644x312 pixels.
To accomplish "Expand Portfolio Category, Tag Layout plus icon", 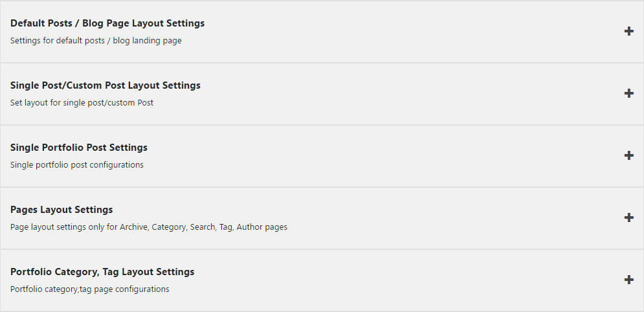I will point(628,280).
